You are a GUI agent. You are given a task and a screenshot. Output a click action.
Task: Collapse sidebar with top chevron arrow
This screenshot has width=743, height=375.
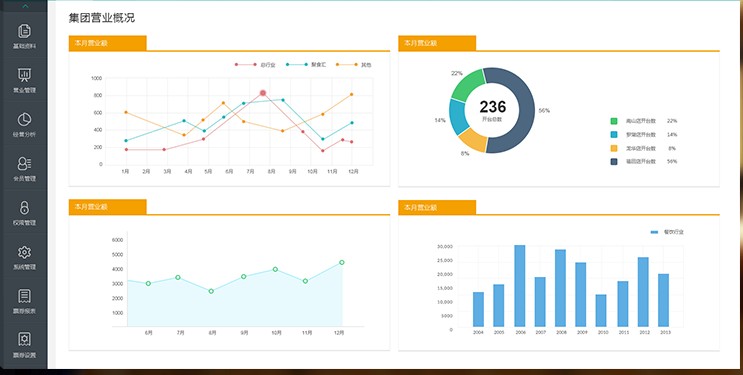pos(25,6)
